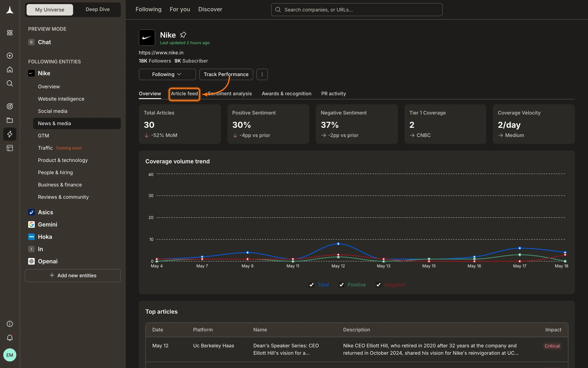Screen dimensions: 588x368
Task: Toggle the Negative series checkbox
Action: coord(379,285)
